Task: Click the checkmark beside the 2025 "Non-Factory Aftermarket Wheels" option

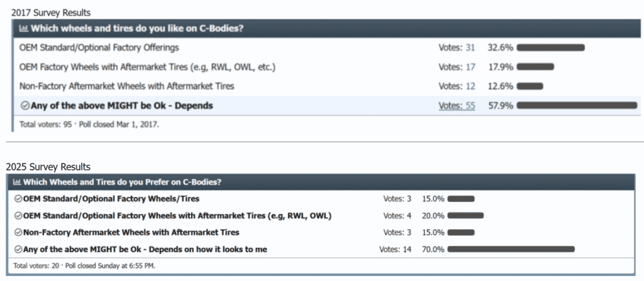Action: tap(18, 233)
